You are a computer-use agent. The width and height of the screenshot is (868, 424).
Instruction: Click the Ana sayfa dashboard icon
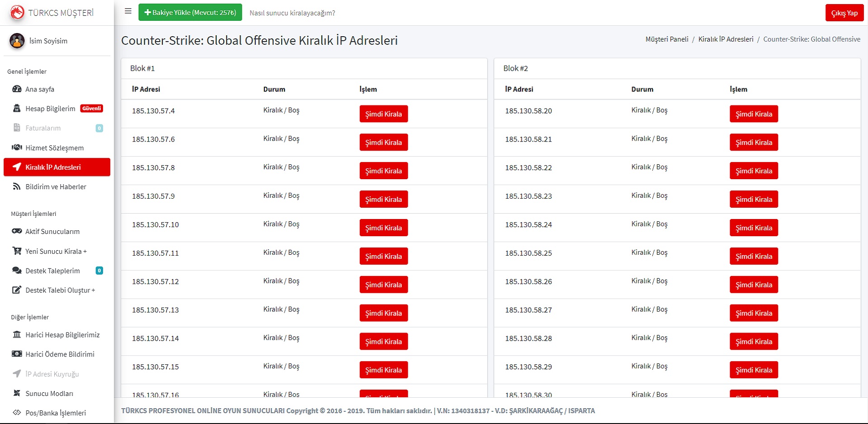(17, 89)
